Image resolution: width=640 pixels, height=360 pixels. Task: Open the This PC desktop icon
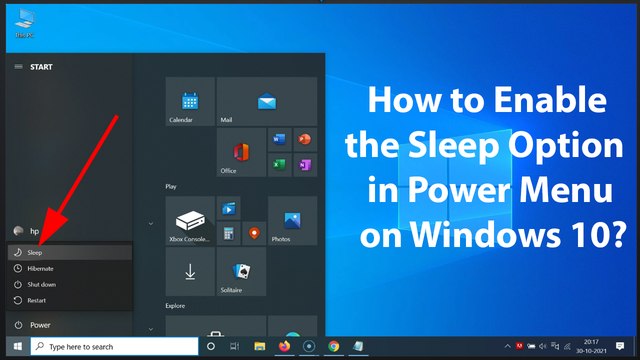[x=25, y=24]
